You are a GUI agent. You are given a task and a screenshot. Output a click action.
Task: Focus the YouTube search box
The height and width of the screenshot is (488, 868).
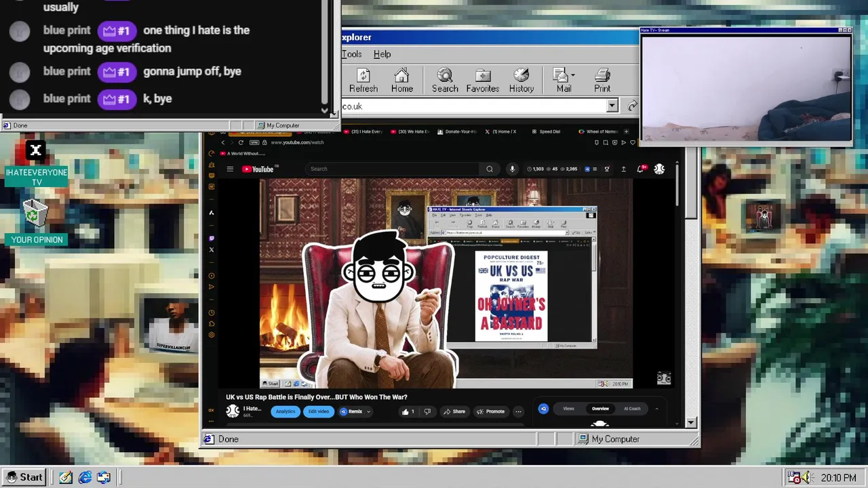(393, 169)
